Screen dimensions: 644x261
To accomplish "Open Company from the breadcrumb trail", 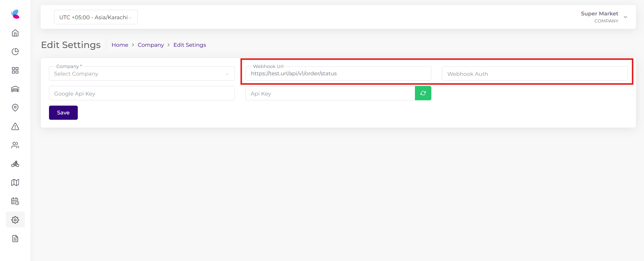I will (x=151, y=45).
